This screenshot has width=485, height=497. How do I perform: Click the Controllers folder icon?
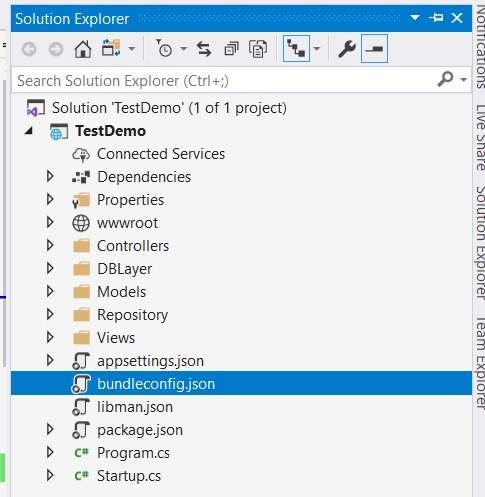click(81, 246)
